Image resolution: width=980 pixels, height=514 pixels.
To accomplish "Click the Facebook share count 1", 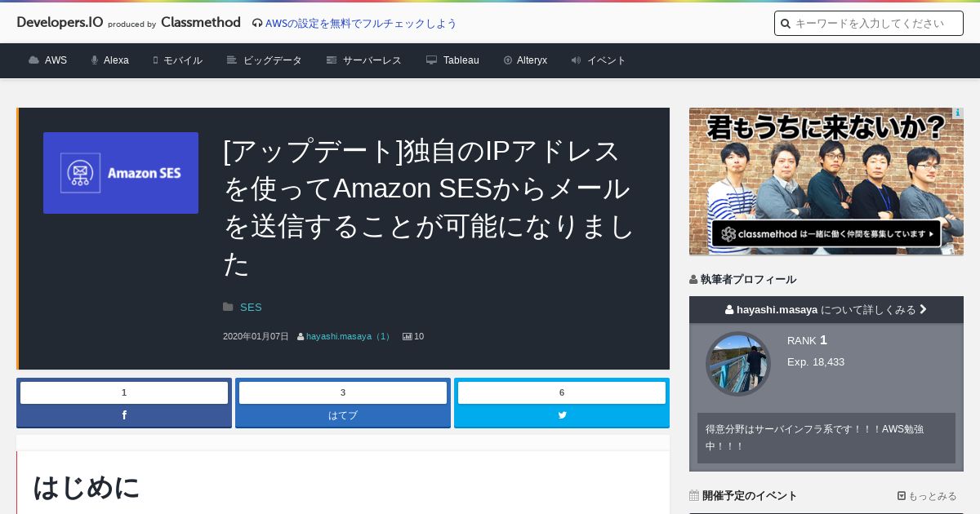I will point(124,392).
